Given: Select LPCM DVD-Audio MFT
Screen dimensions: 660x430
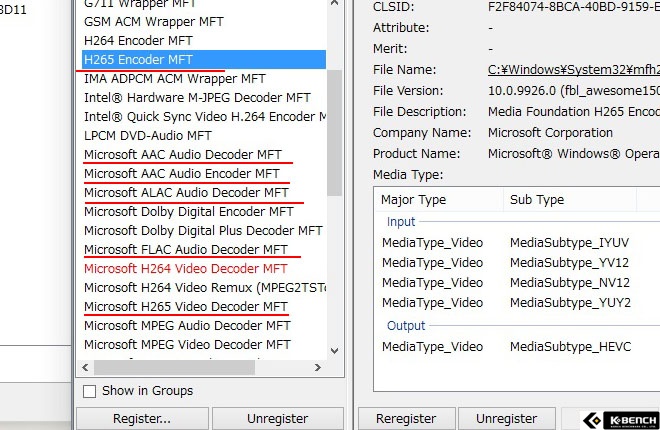Looking at the screenshot, I should click(x=148, y=135).
